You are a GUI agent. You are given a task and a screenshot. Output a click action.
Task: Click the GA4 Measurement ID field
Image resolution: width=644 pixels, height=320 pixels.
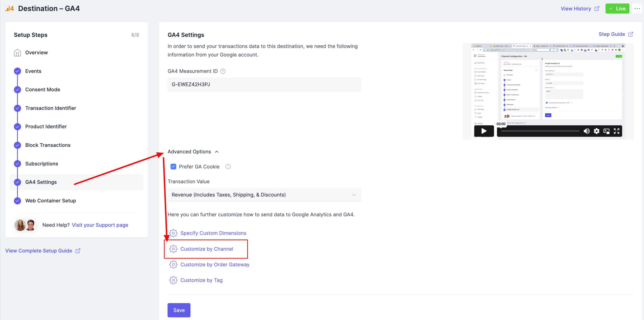click(264, 84)
